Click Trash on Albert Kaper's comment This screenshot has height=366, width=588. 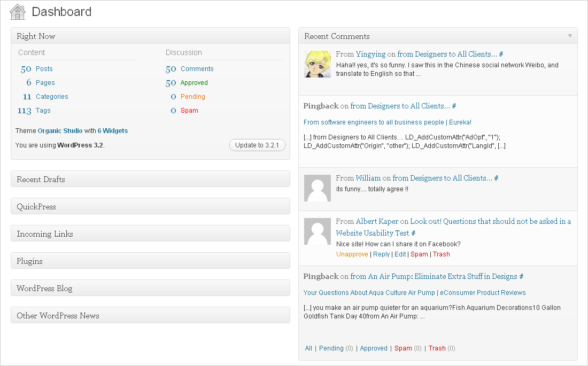pos(442,254)
